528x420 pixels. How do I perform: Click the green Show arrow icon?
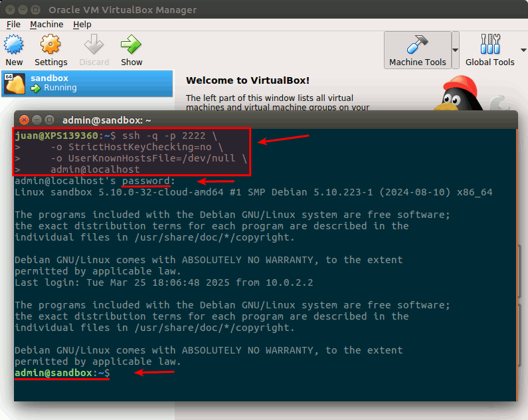click(131, 44)
